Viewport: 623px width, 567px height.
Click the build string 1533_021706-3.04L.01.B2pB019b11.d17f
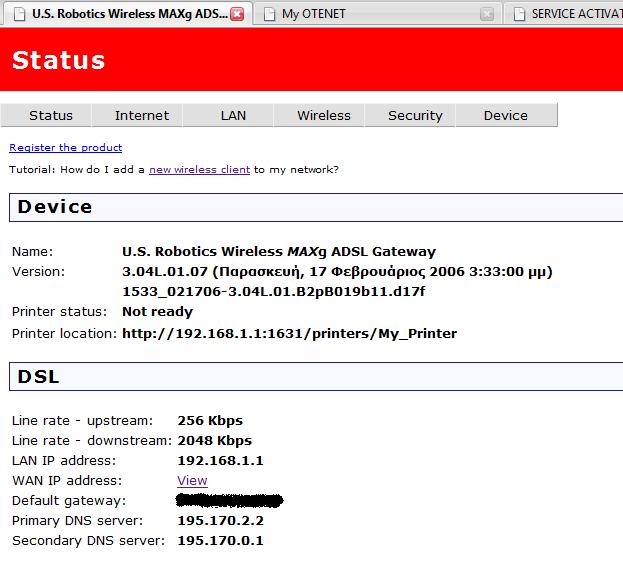click(273, 292)
